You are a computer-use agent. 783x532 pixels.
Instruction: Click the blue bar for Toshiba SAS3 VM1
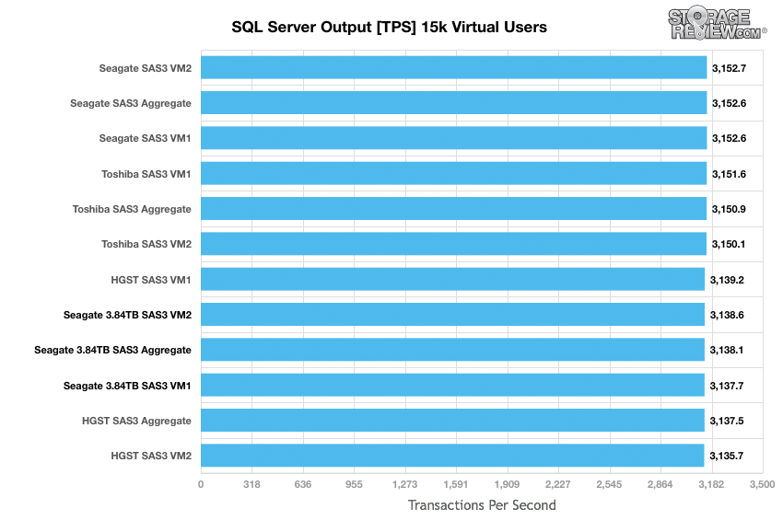454,174
